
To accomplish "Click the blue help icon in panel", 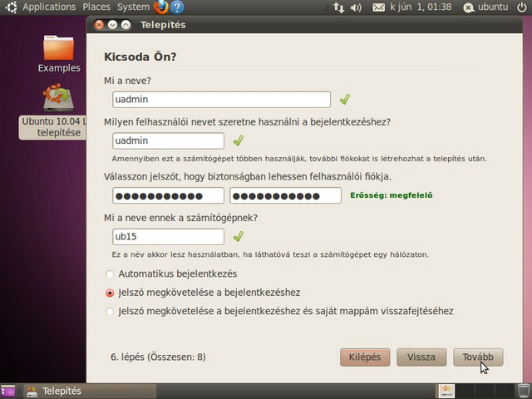I will [x=177, y=7].
